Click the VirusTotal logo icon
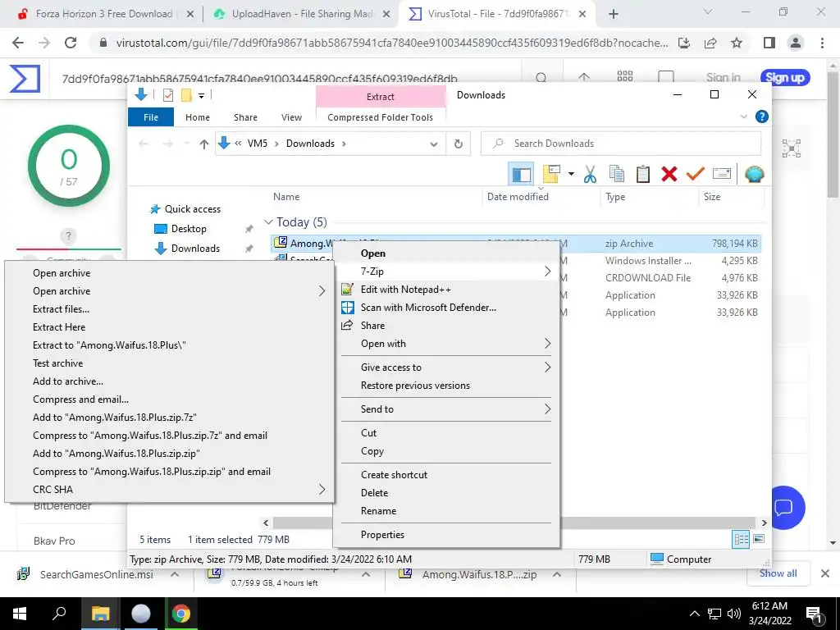 click(25, 78)
